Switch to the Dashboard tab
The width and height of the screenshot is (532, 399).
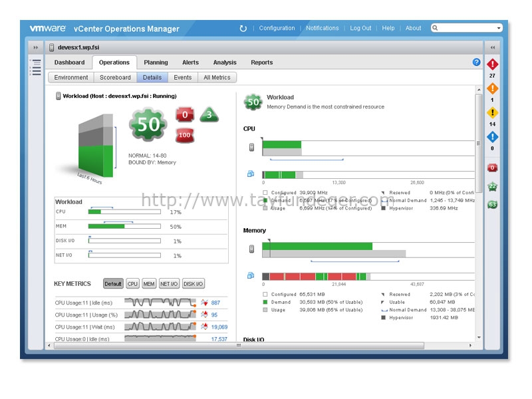pos(70,63)
